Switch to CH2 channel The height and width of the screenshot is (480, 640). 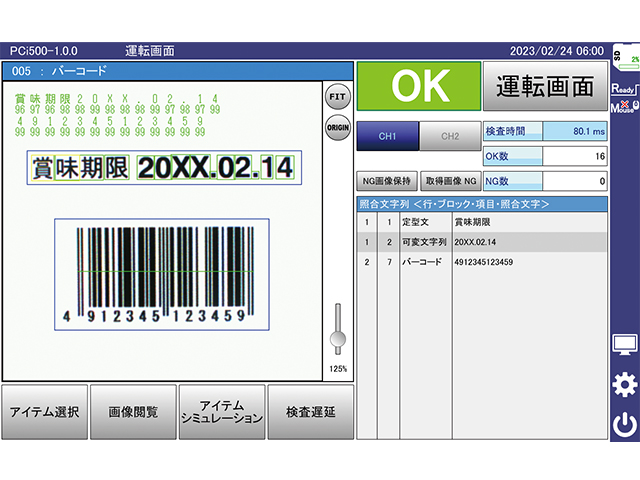(450, 136)
